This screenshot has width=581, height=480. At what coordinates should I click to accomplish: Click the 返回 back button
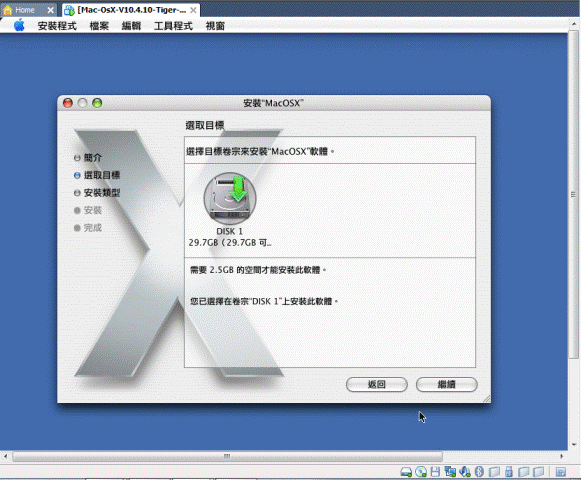pos(376,384)
